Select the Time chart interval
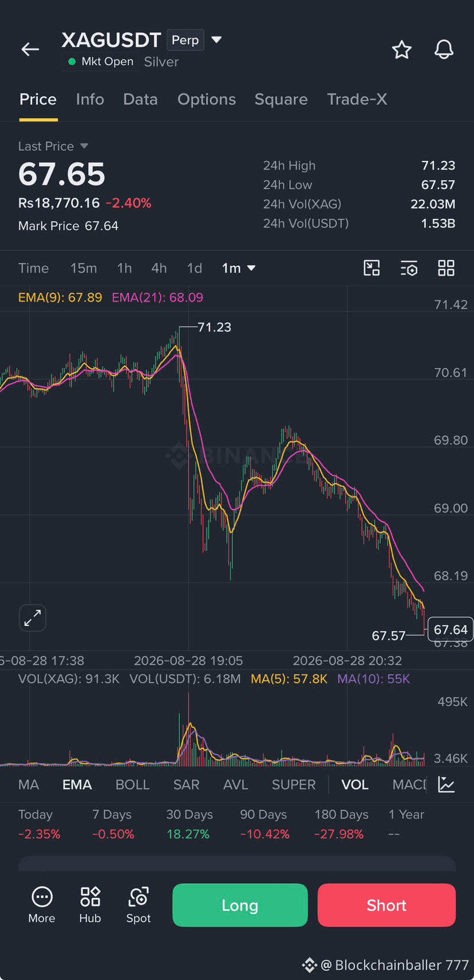This screenshot has width=474, height=980. (33, 268)
